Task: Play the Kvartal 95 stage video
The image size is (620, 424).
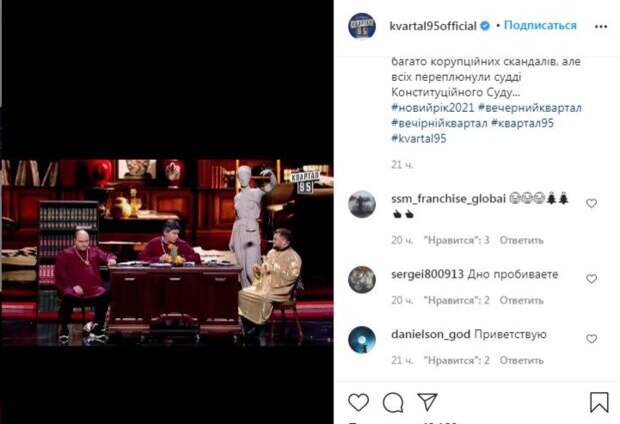Action: click(x=167, y=252)
